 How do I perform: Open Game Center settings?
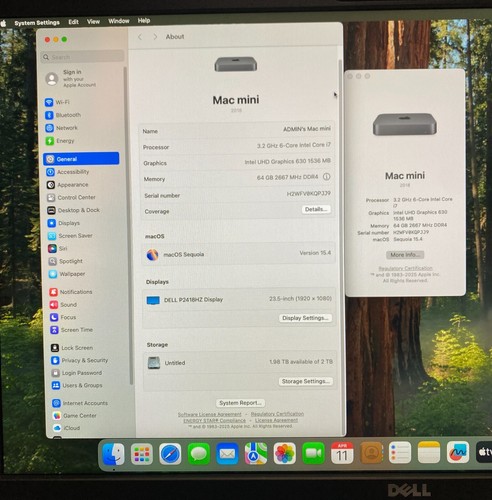[x=75, y=416]
